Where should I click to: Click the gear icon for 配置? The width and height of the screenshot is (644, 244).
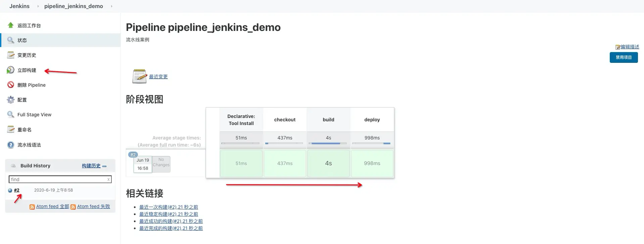(x=11, y=99)
